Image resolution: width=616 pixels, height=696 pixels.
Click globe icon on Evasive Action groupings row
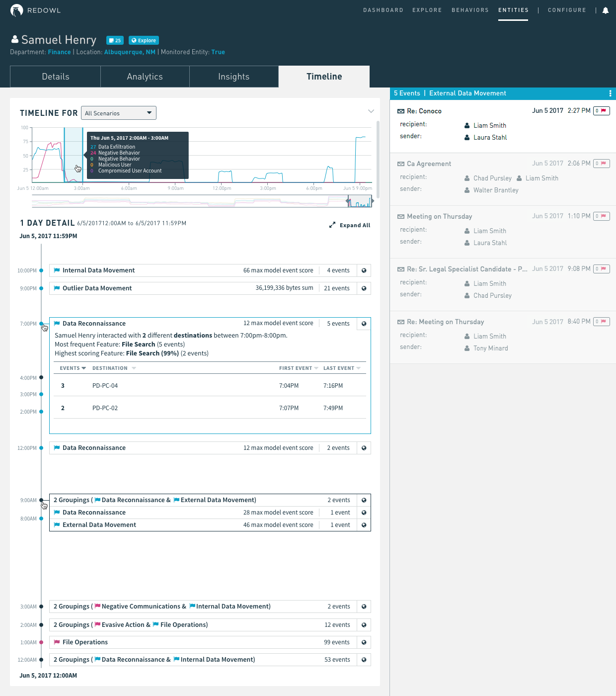[364, 625]
